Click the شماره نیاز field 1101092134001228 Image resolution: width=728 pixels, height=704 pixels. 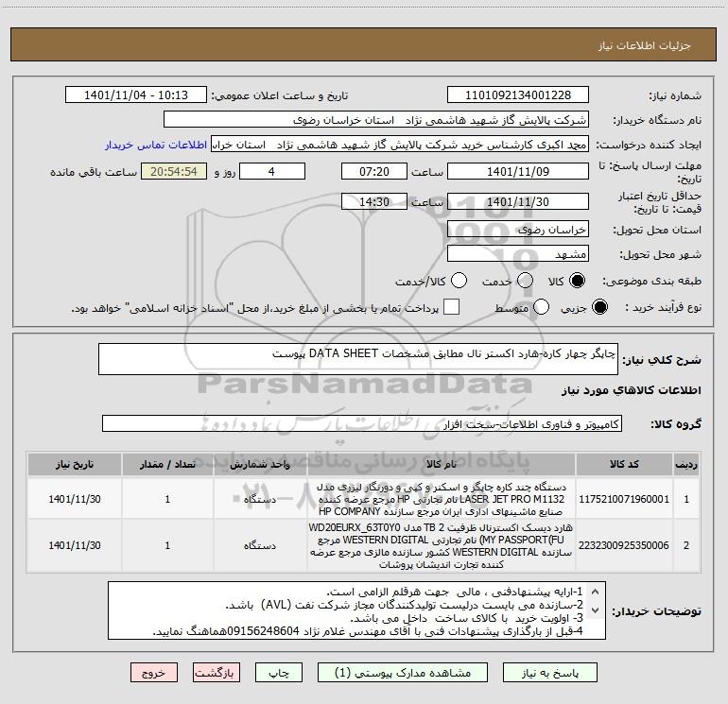coord(518,94)
